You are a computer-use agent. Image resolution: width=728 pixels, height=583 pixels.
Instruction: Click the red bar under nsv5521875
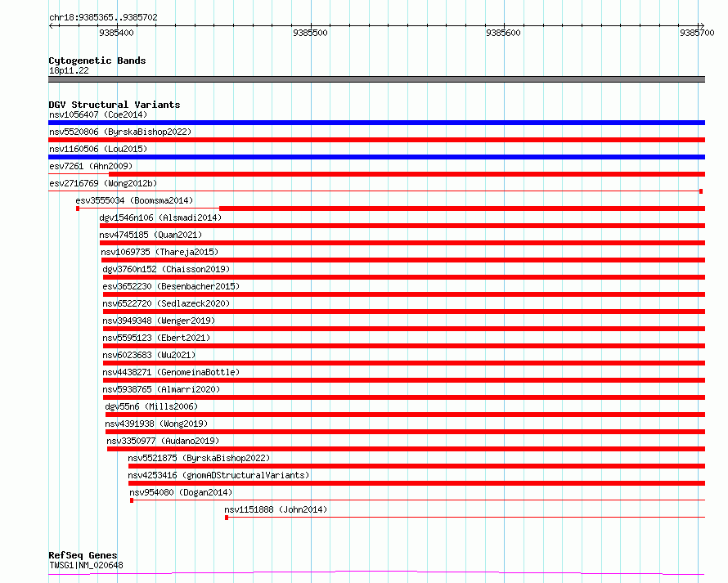point(416,466)
